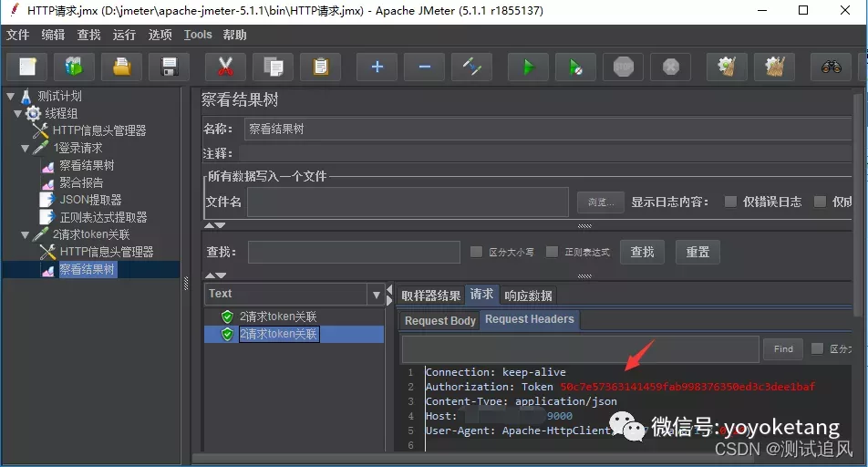
Task: Collapse the 1登录请求 tree node
Action: click(25, 148)
